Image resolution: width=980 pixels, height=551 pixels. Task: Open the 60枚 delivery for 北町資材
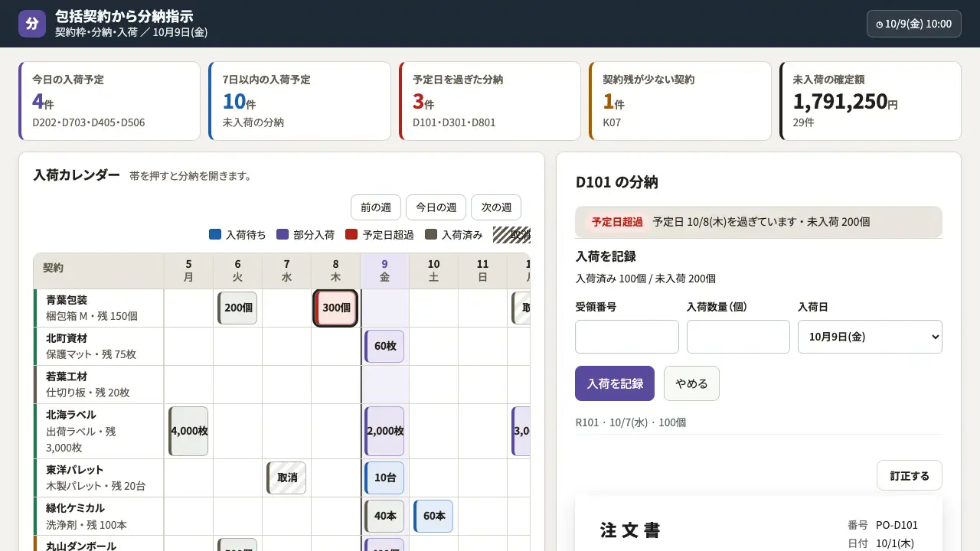(x=384, y=346)
